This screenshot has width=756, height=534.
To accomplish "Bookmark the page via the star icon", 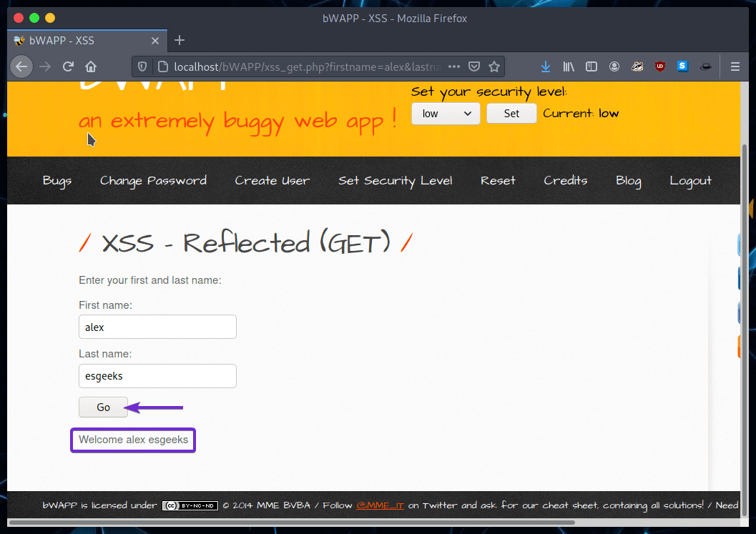I will coord(494,66).
